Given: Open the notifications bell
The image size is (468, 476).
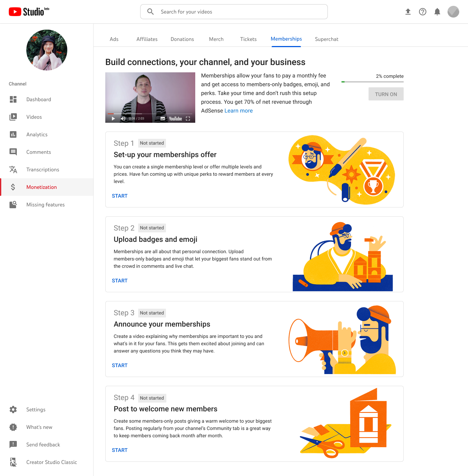Looking at the screenshot, I should click(x=437, y=12).
